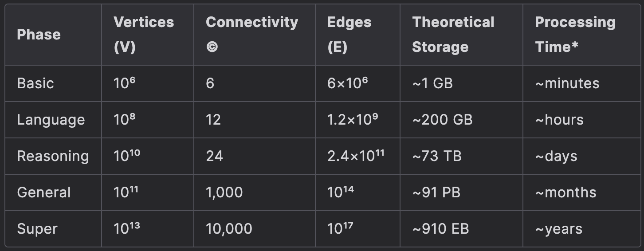Select the Reasoning phase row label
This screenshot has width=644, height=251.
53,156
